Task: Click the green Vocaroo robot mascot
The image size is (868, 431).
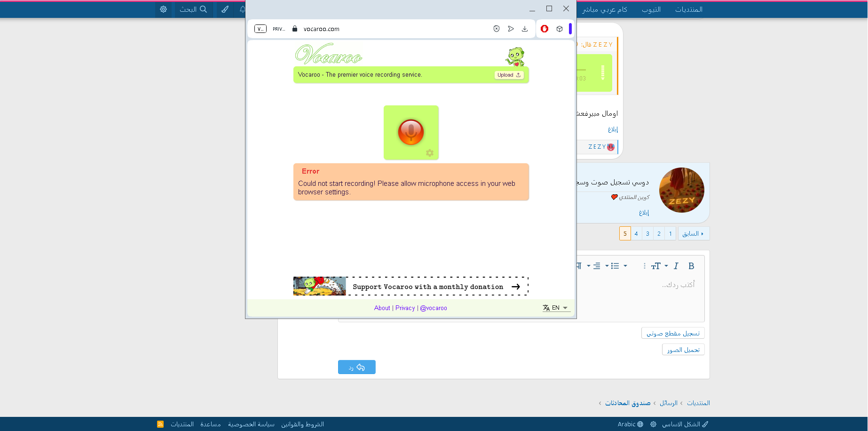Action: point(515,56)
